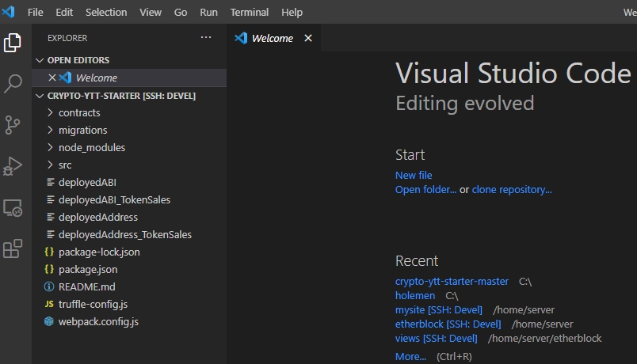Open the Explorer view in activity bar
This screenshot has height=364, width=637.
pyautogui.click(x=12, y=43)
